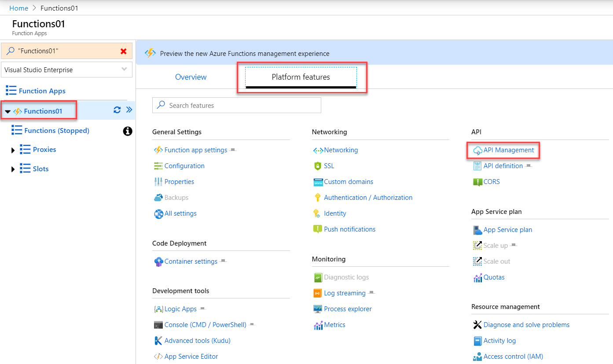Expand the Proxies tree node
This screenshot has width=613, height=364.
(x=13, y=150)
